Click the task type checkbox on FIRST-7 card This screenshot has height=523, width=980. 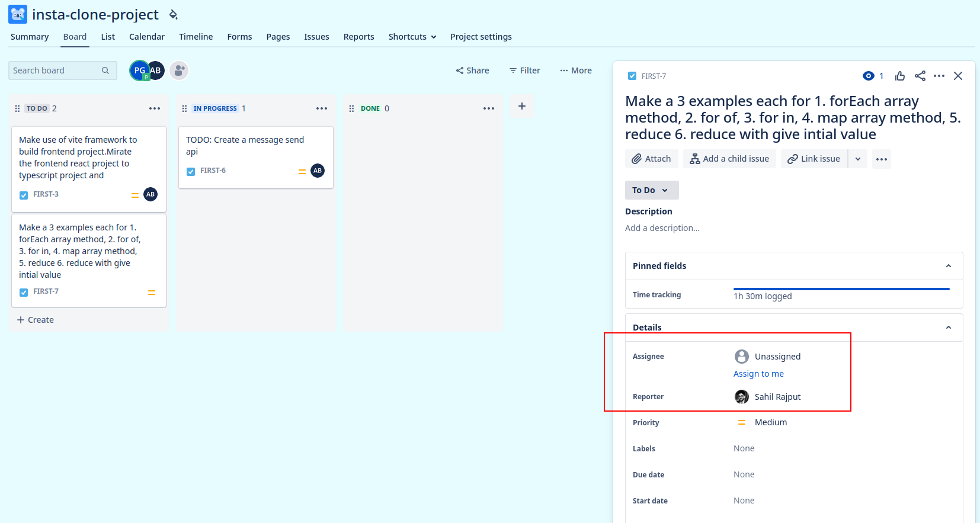(x=24, y=292)
